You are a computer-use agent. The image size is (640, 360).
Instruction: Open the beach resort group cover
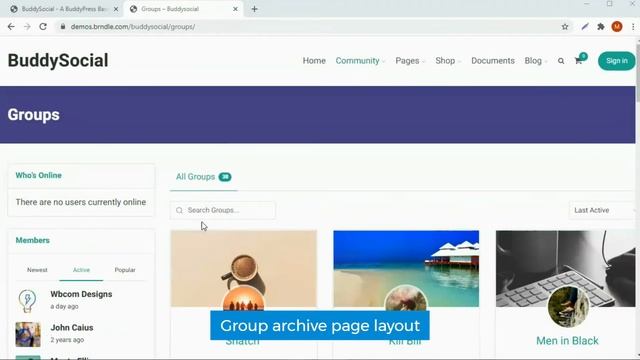point(406,269)
